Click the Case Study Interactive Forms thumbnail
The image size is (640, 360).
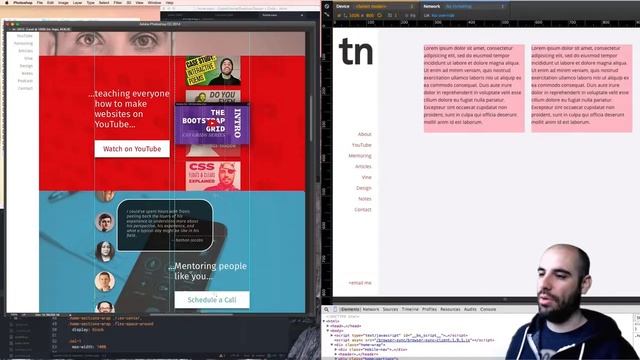click(213, 71)
